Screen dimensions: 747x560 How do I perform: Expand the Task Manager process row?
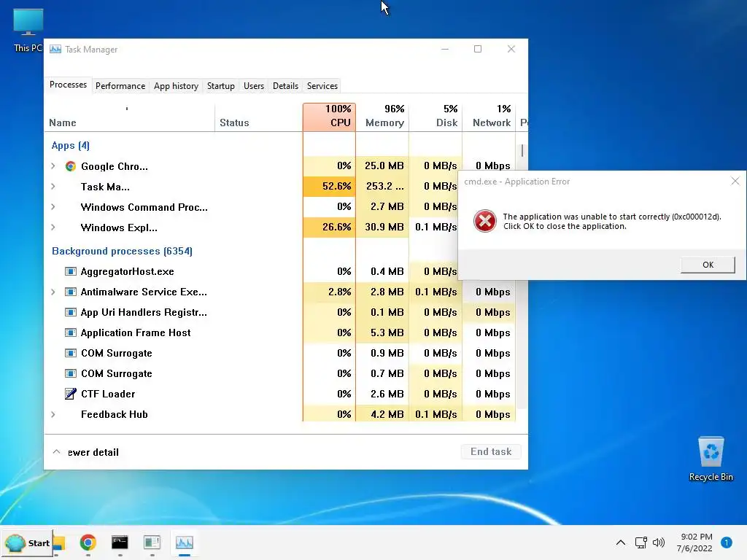[53, 187]
